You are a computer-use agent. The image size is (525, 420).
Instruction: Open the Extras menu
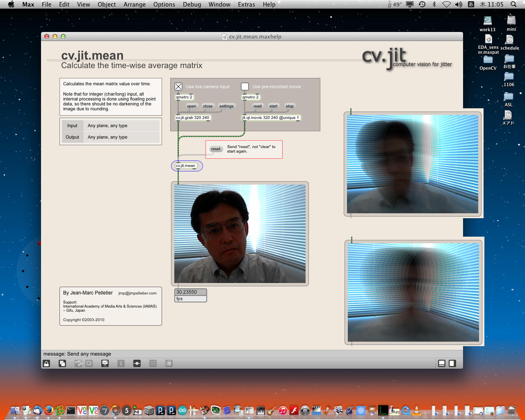pos(247,4)
